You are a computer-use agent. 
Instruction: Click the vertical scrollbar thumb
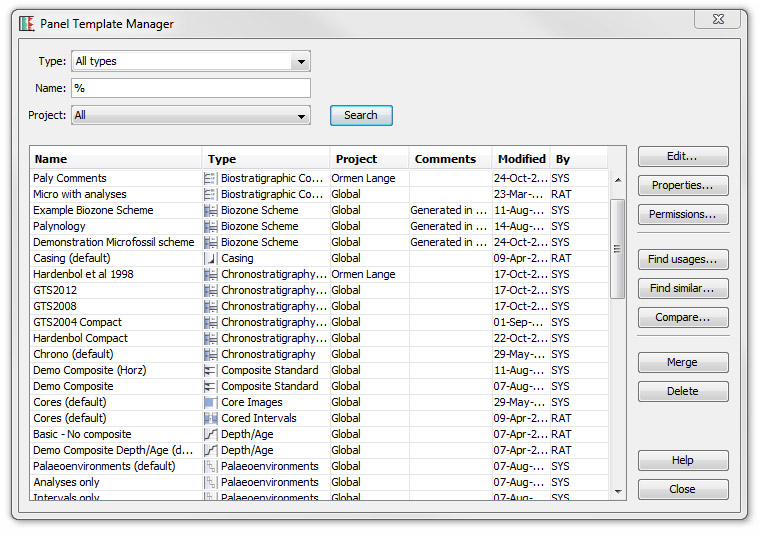tap(617, 249)
